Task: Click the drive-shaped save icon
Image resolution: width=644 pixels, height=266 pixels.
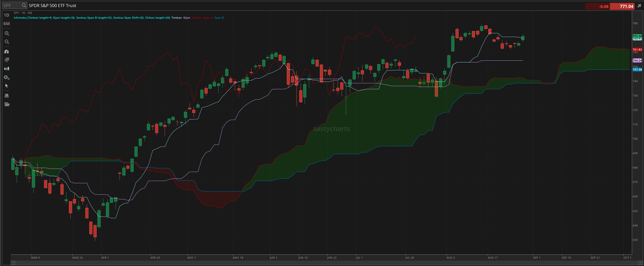Action: point(7,95)
